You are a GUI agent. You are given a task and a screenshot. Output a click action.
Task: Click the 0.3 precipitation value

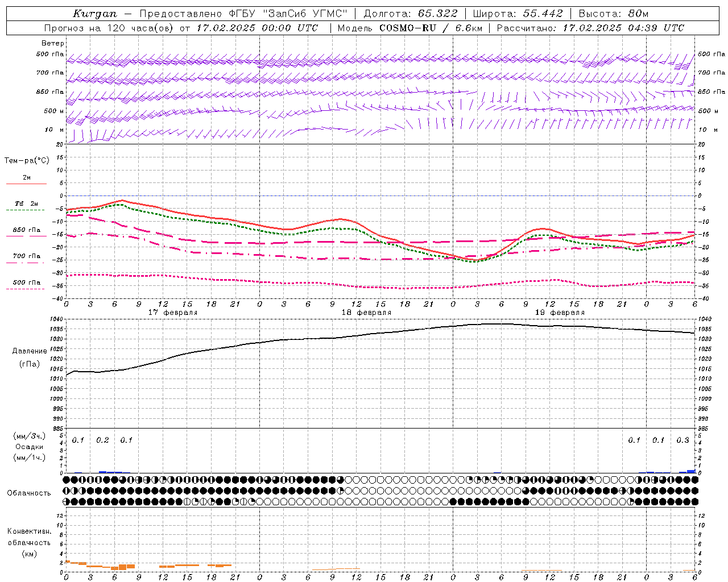point(682,440)
